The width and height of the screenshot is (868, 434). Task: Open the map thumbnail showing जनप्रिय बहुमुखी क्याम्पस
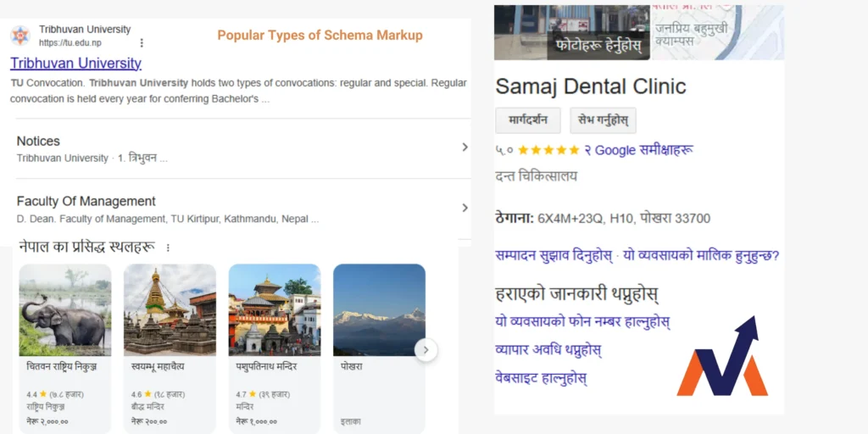pyautogui.click(x=718, y=32)
